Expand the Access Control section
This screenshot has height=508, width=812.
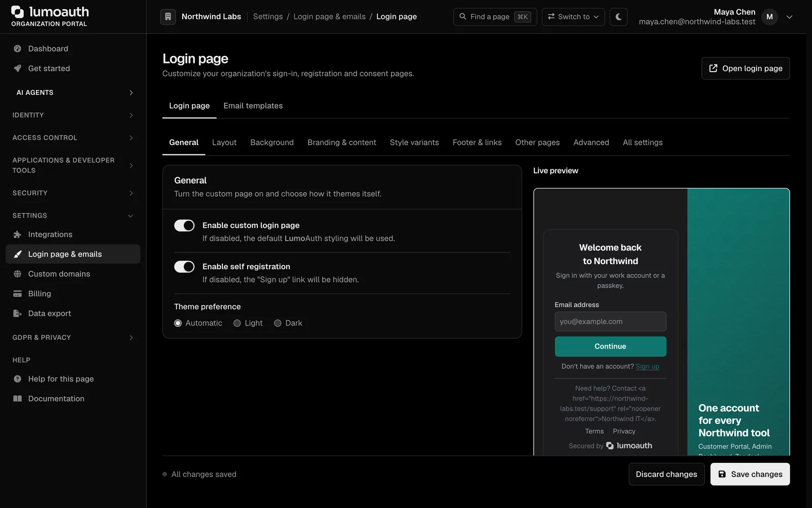tap(73, 138)
